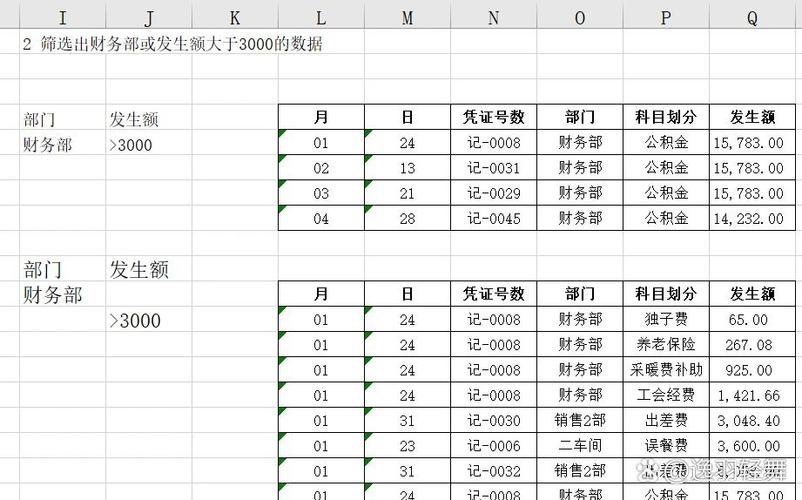Click amount cell 1,421.66
This screenshot has width=802, height=500.
pos(752,395)
